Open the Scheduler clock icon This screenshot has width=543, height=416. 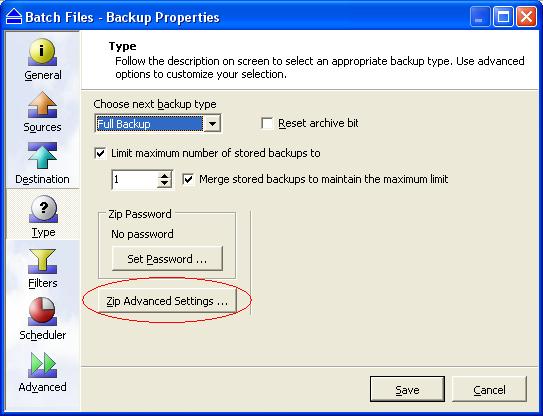[42, 312]
